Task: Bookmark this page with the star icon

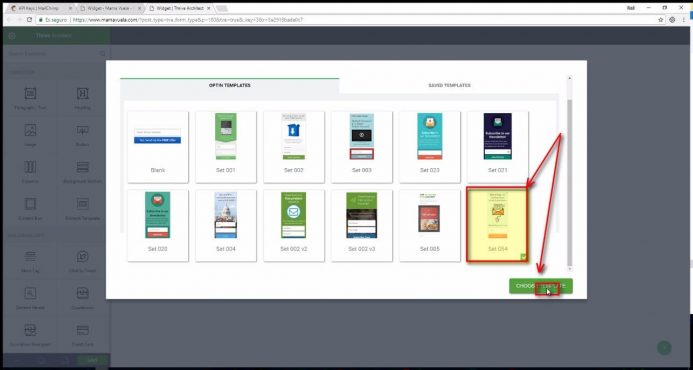Action: pyautogui.click(x=661, y=20)
